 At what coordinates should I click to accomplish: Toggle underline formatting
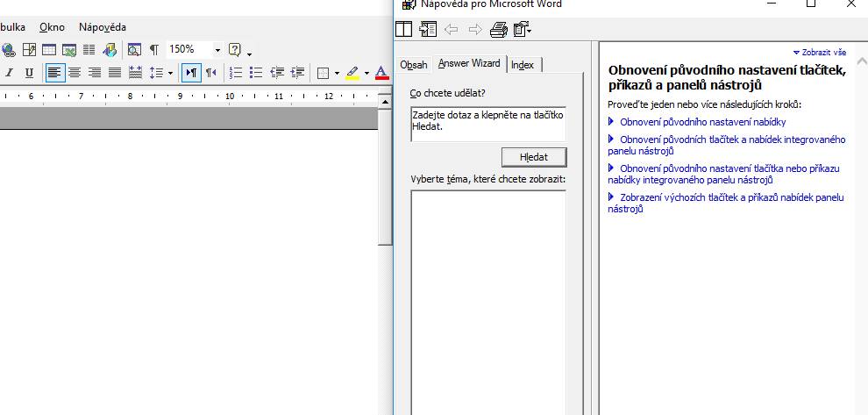[29, 73]
